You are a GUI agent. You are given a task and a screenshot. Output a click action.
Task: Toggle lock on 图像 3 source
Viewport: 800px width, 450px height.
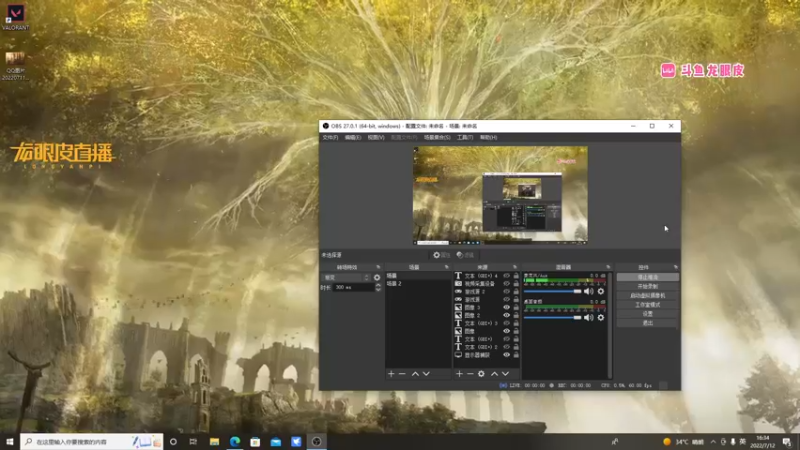[x=516, y=308]
